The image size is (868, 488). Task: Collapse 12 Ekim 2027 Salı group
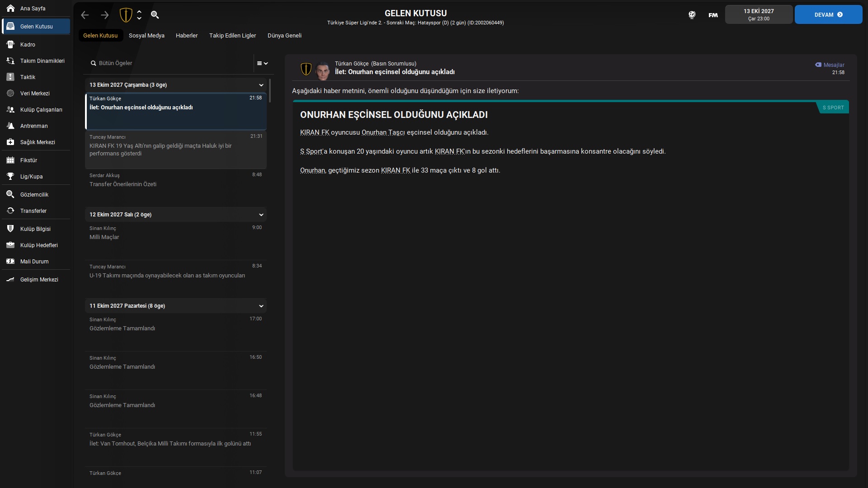[x=261, y=215]
